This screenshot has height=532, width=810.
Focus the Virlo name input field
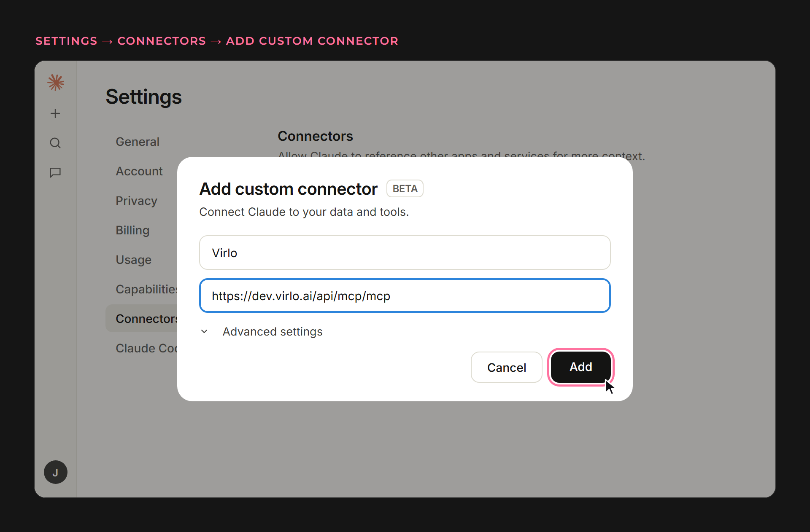pyautogui.click(x=405, y=253)
